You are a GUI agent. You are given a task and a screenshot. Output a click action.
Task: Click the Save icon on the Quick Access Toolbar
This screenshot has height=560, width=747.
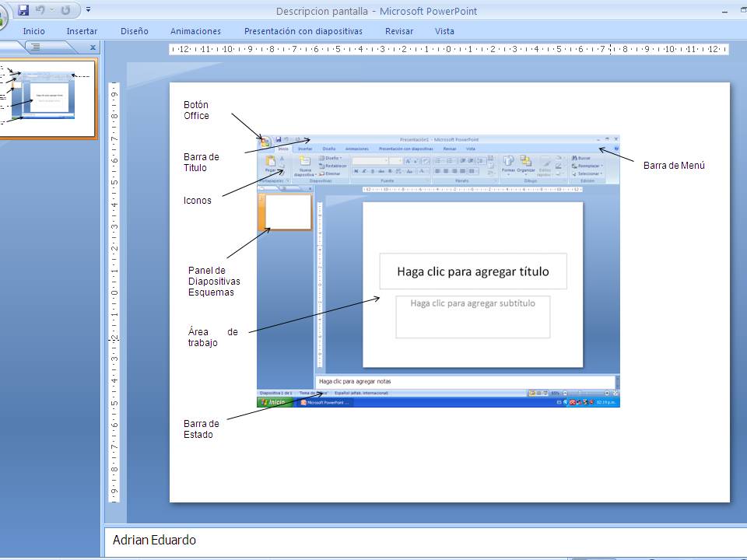coord(24,10)
